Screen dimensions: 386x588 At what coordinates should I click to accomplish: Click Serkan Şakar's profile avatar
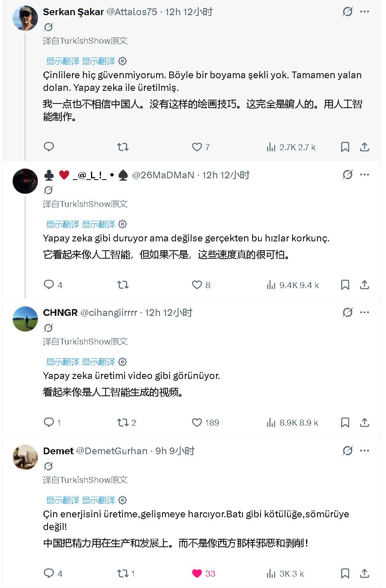tap(25, 18)
